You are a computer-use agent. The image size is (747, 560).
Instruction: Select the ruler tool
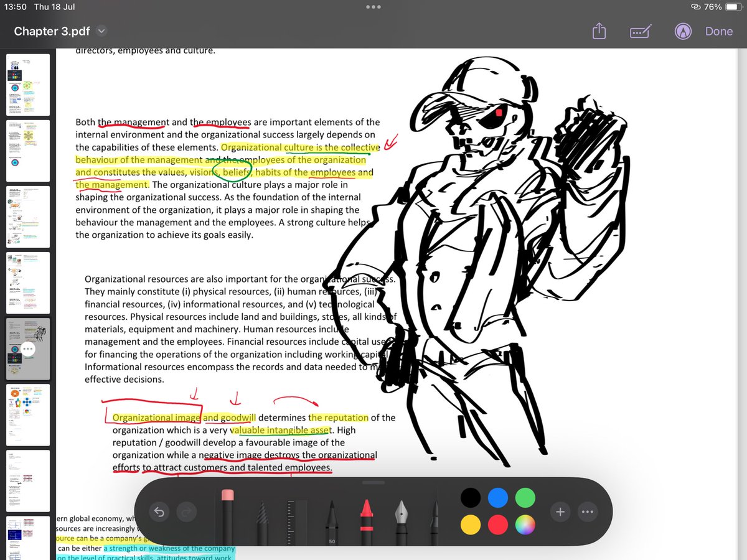(x=297, y=523)
